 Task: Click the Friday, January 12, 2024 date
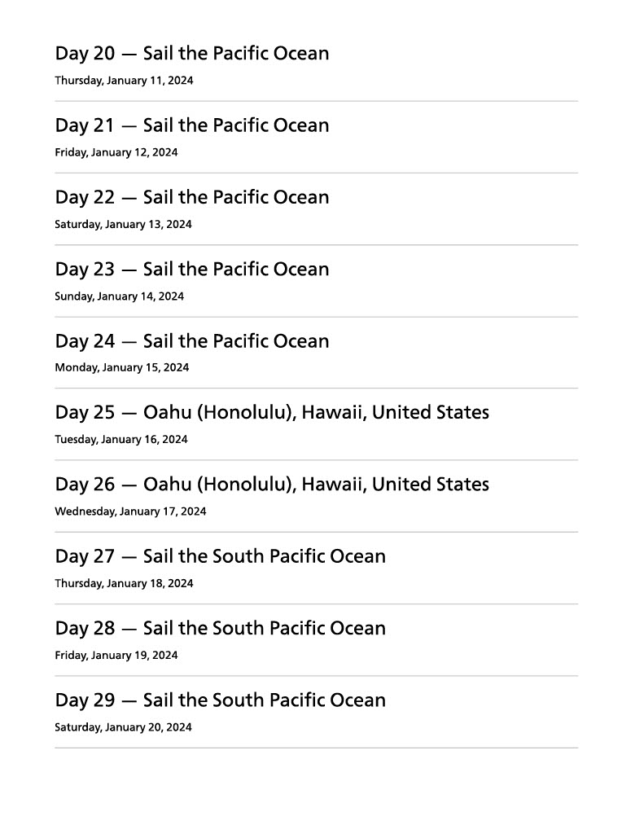tap(116, 152)
